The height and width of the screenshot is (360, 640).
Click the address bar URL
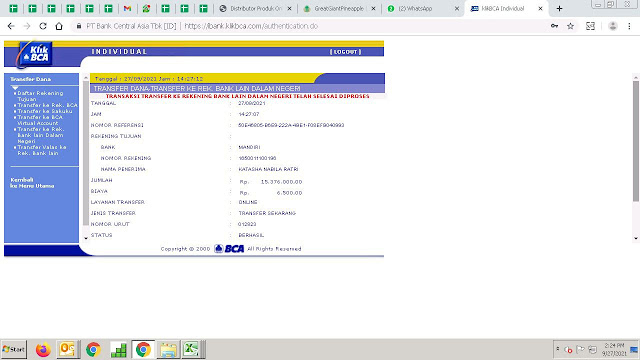(x=251, y=26)
